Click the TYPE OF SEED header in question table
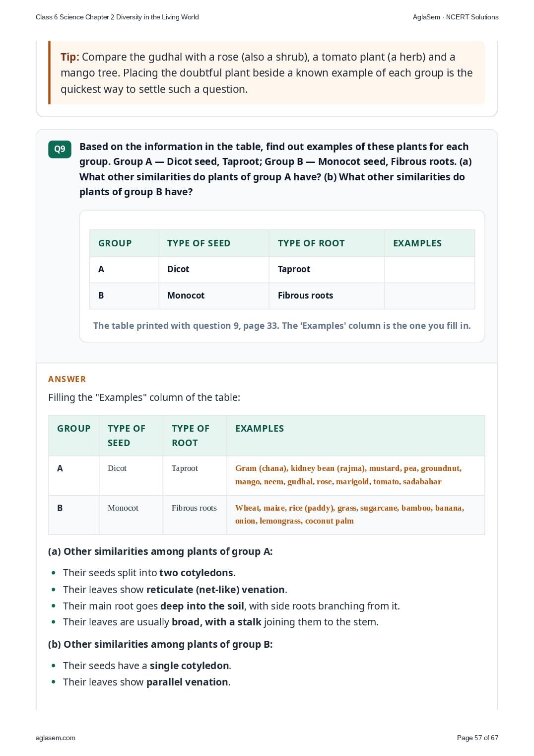The width and height of the screenshot is (534, 756). [x=214, y=243]
